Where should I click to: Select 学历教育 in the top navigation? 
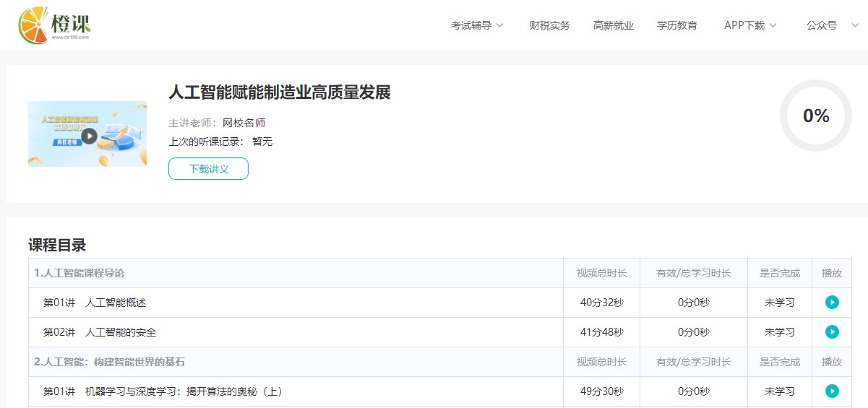coord(676,25)
